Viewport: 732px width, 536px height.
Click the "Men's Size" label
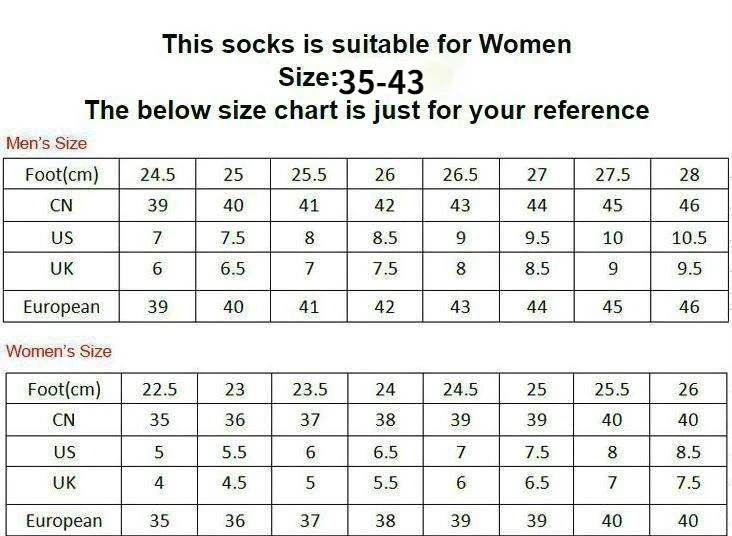click(47, 143)
